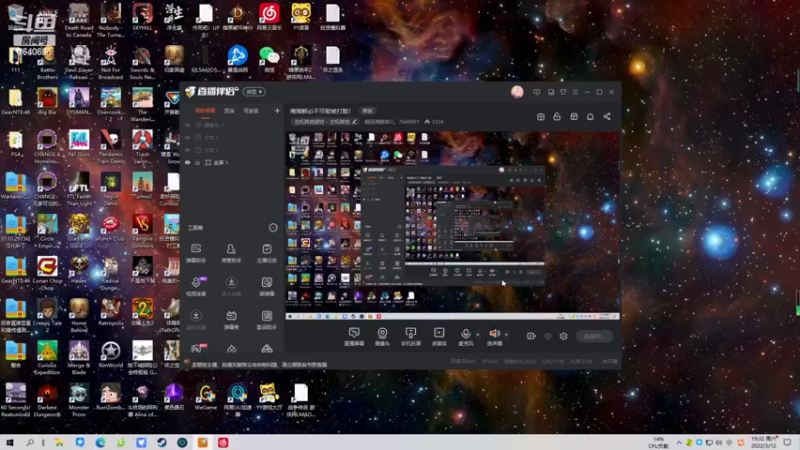Open the layout icon next to the bell

tap(573, 117)
